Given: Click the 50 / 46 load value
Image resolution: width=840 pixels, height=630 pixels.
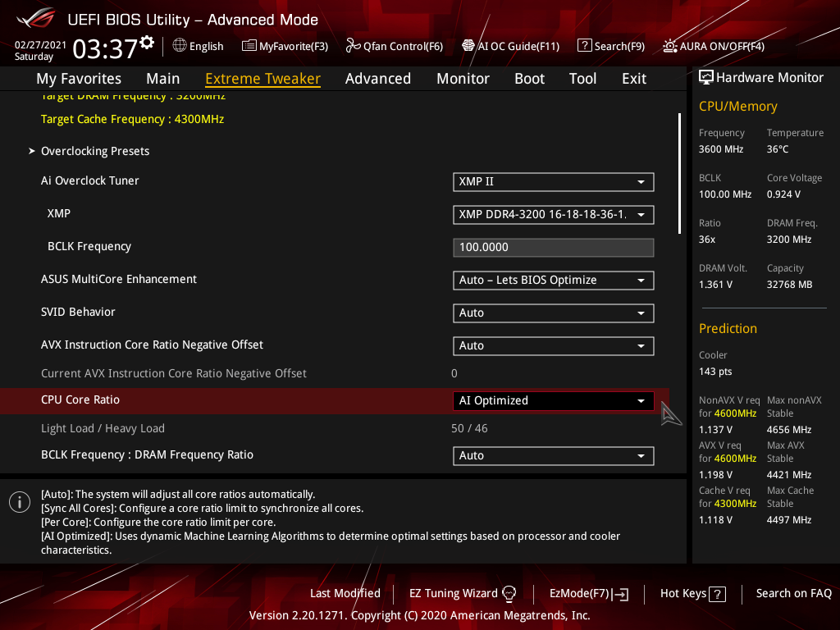Looking at the screenshot, I should (x=469, y=428).
